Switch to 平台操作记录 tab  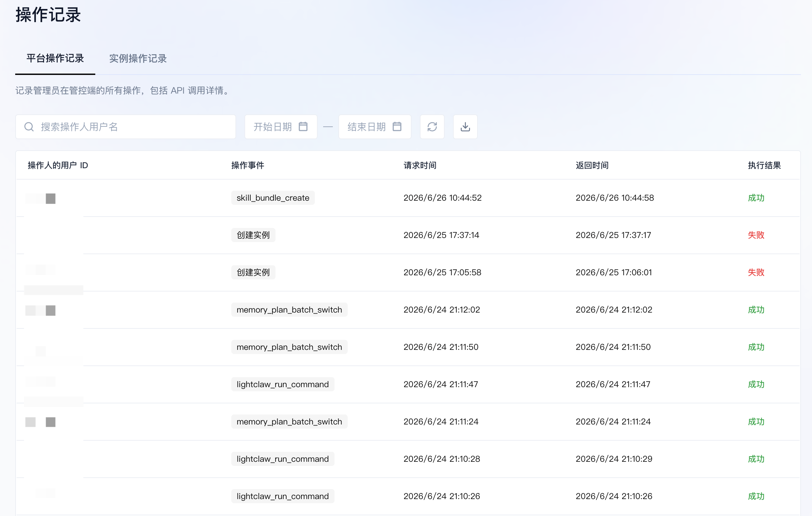55,58
